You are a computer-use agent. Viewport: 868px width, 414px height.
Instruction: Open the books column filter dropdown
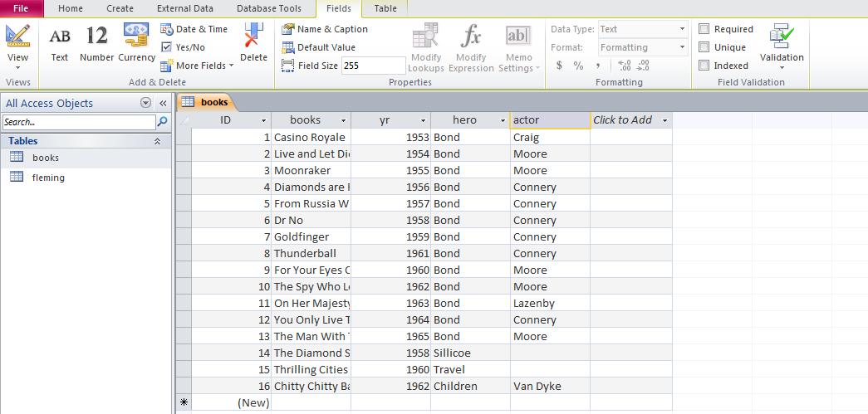pos(343,120)
